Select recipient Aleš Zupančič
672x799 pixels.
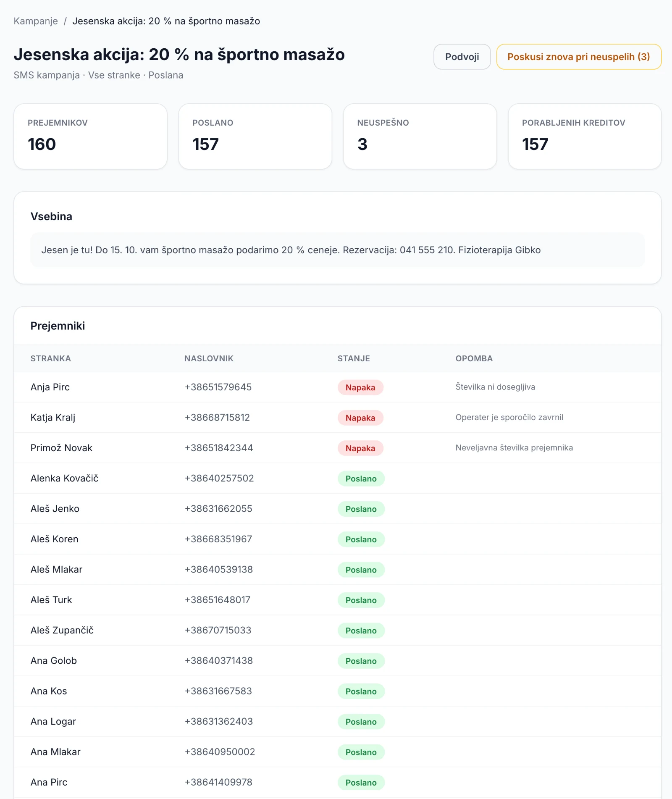(x=62, y=630)
